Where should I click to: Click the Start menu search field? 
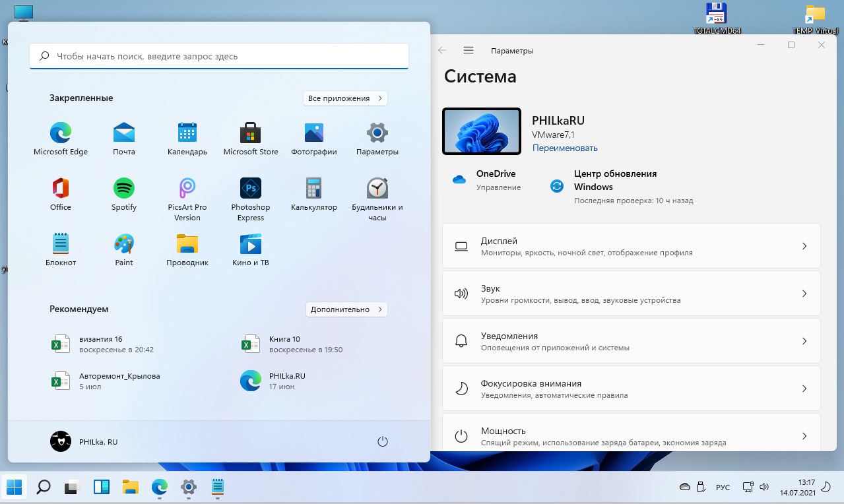(x=219, y=57)
